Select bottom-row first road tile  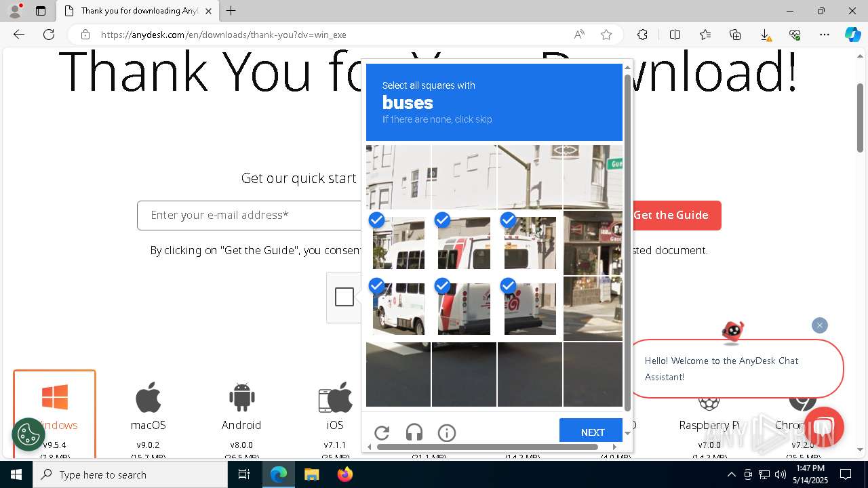click(x=399, y=374)
